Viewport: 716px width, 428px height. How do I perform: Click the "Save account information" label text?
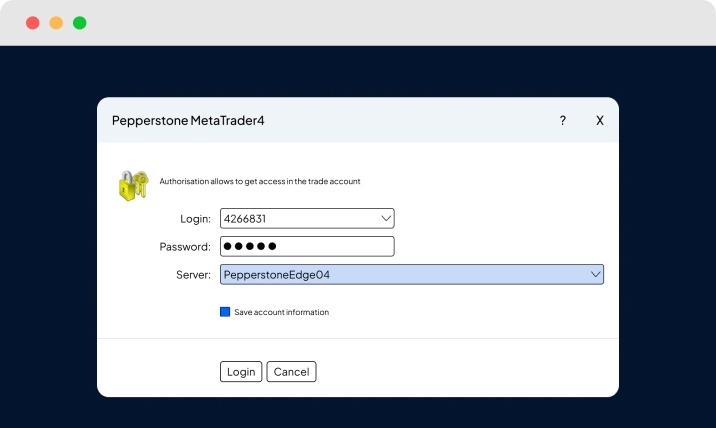coord(281,312)
